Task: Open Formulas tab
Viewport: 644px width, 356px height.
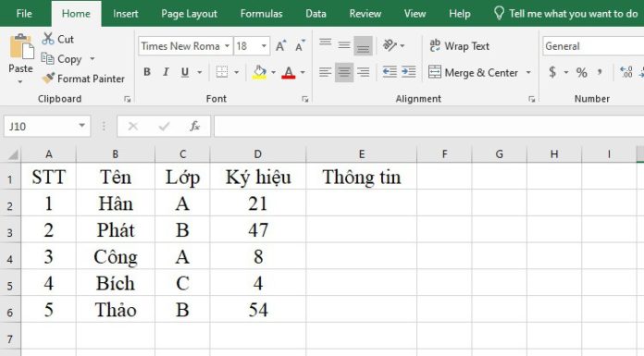Action: pos(262,14)
